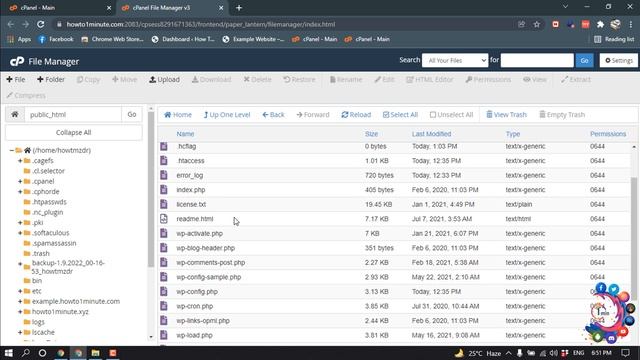Expand the howto1minute.xyz folder
The height and width of the screenshot is (360, 640).
pos(20,311)
